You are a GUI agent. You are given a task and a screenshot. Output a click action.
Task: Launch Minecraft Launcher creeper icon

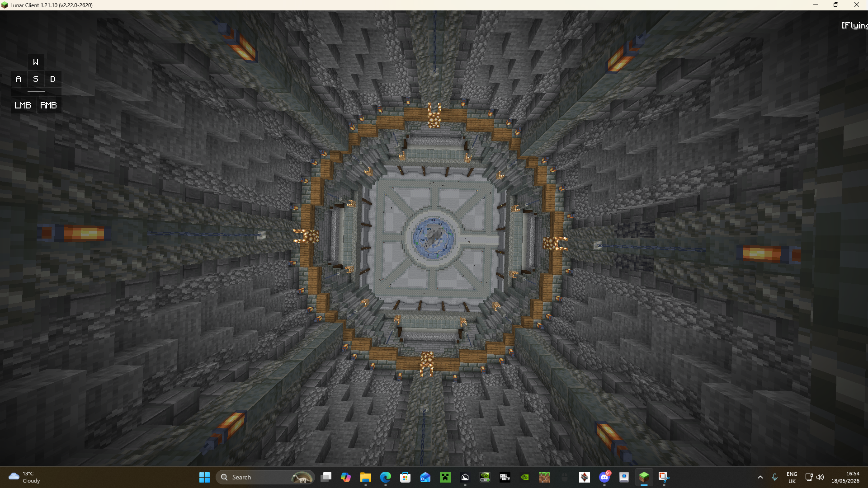point(445,477)
